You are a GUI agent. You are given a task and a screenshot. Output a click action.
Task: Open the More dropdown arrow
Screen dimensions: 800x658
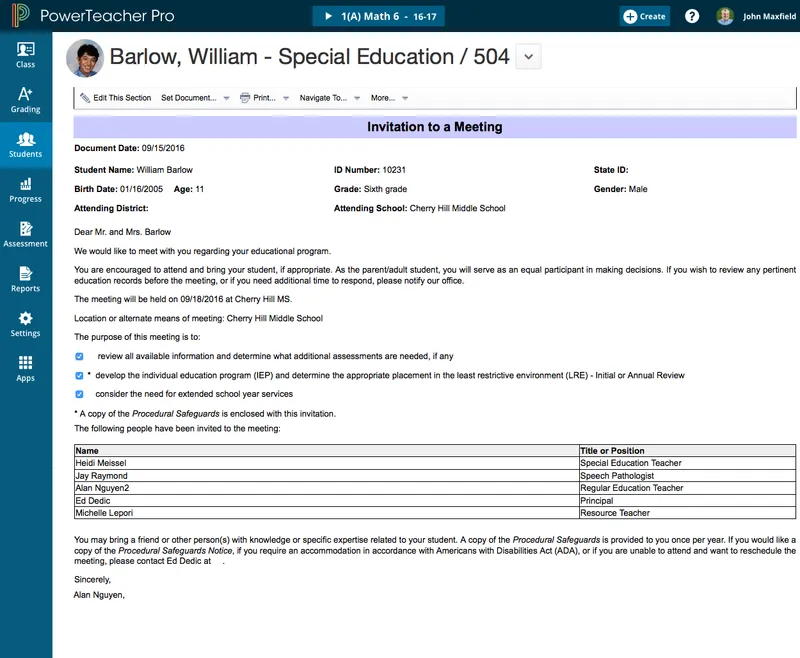(405, 98)
